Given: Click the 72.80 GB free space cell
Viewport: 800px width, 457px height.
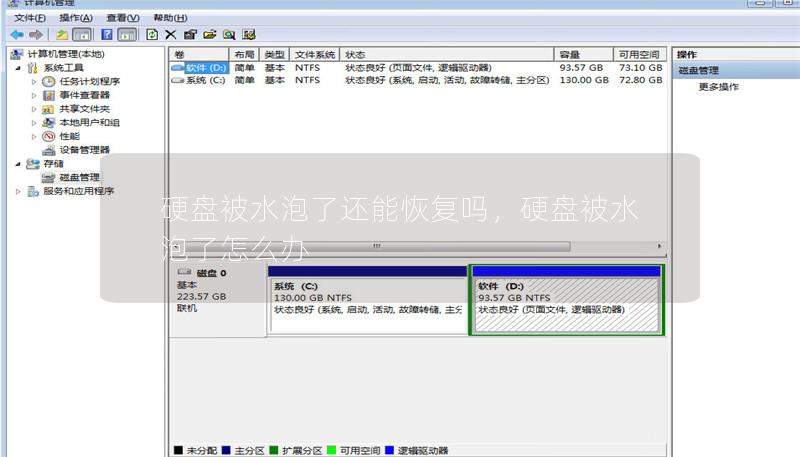Looking at the screenshot, I should (641, 80).
